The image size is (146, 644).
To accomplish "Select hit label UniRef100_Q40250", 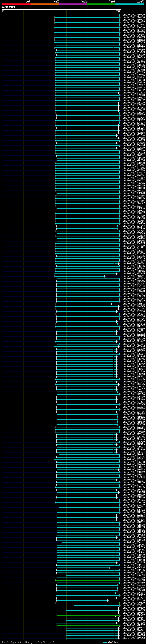I will [133, 50].
